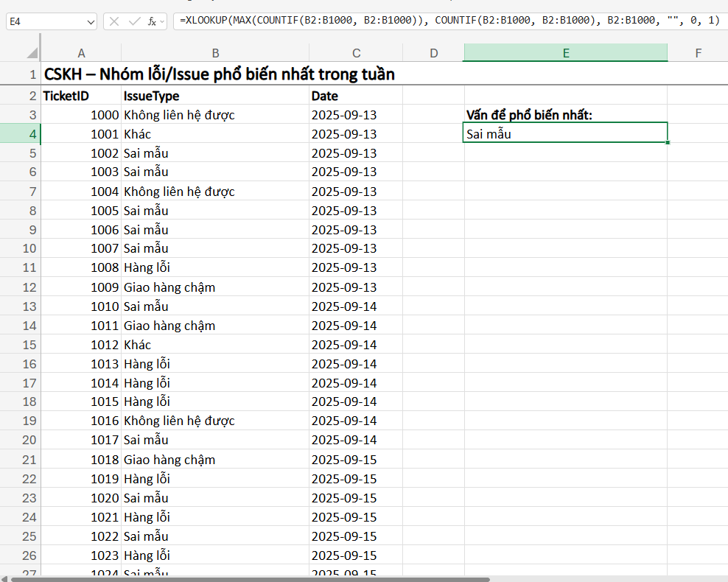Select the 'Vấn đề phổ biến nhất:' label cell
This screenshot has height=582, width=728.
click(x=565, y=115)
